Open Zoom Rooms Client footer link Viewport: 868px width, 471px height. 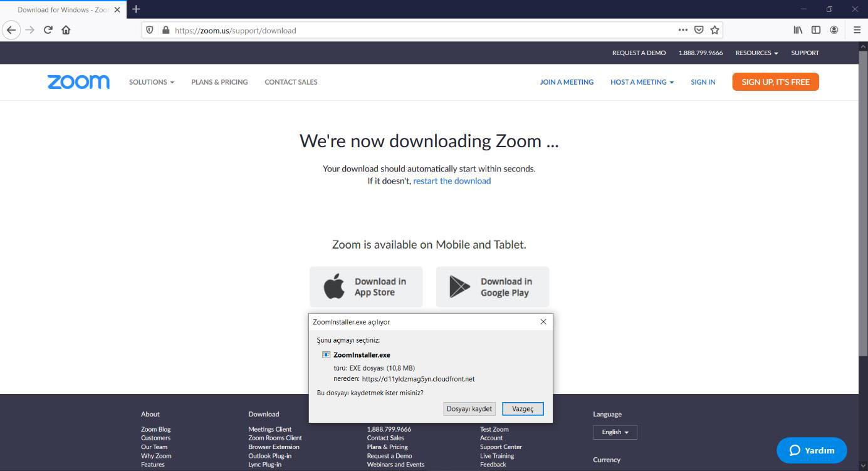[x=275, y=438]
